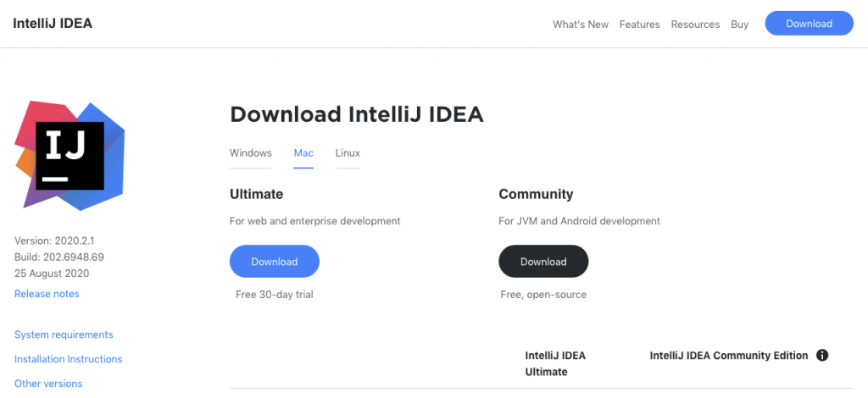Click the IntelliJ IDEA IJ logo image
This screenshot has height=398, width=868.
coord(70,155)
